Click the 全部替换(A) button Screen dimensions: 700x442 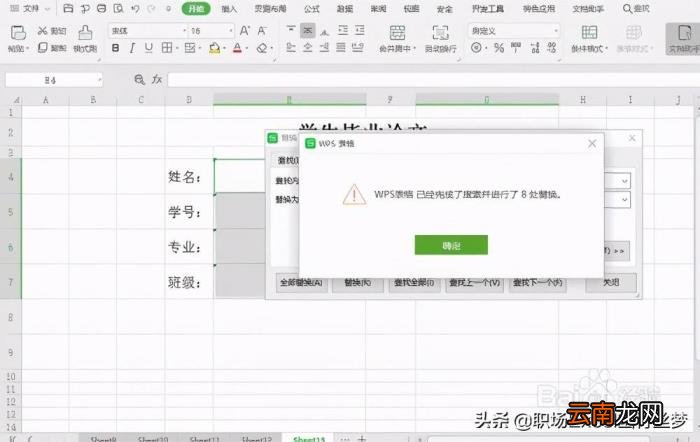click(x=301, y=283)
